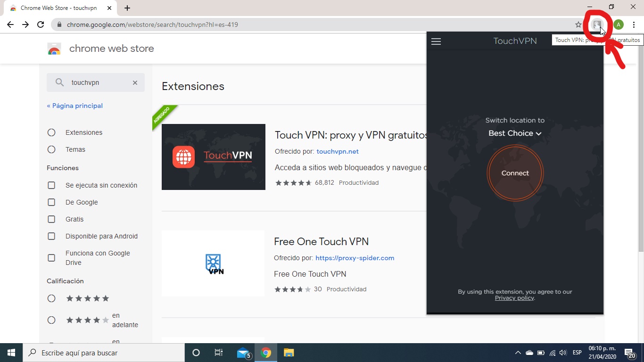Image resolution: width=644 pixels, height=362 pixels.
Task: Check Se ejecuta sin conexión
Action: coord(51,185)
